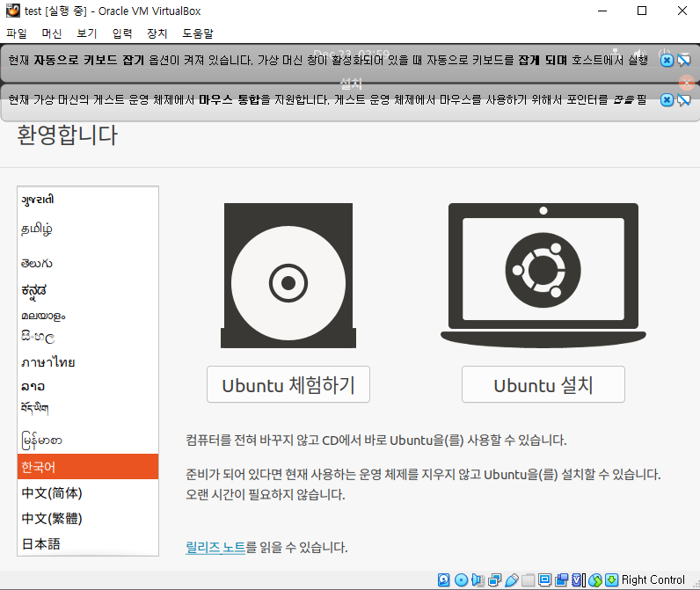Select සිංහල in the language list

point(88,337)
